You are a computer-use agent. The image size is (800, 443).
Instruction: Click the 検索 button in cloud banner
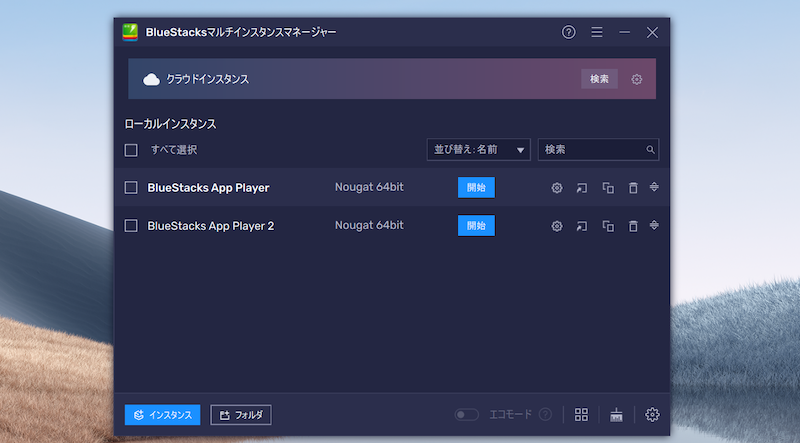(599, 79)
